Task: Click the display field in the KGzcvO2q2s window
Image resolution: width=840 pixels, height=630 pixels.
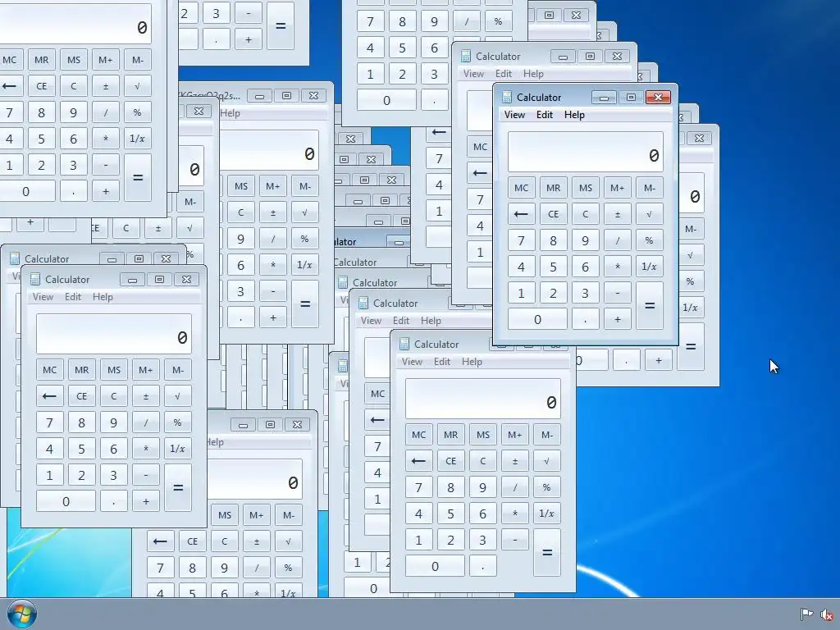Action: coord(269,151)
